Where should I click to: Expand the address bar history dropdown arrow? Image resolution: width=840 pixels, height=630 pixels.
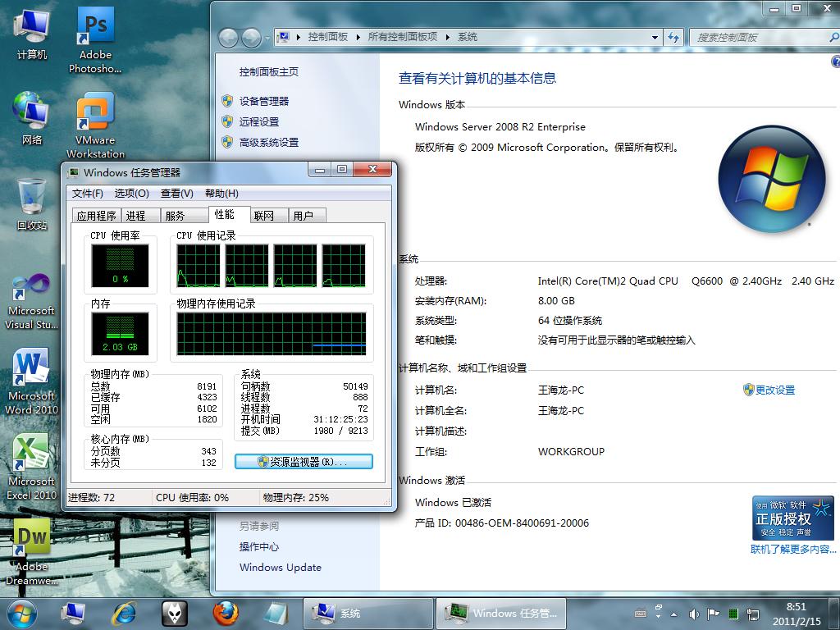point(655,38)
